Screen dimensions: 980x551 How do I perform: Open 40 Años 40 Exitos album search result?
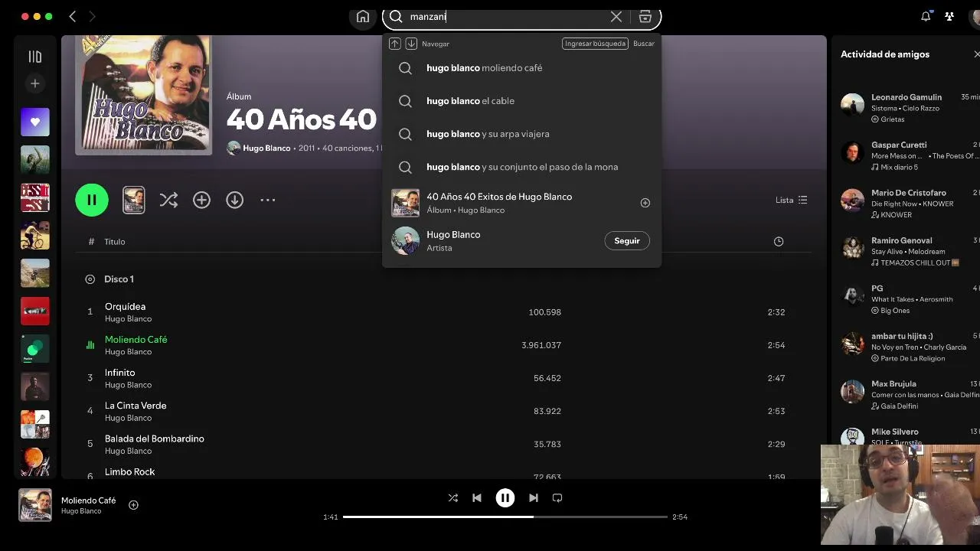[x=521, y=203]
